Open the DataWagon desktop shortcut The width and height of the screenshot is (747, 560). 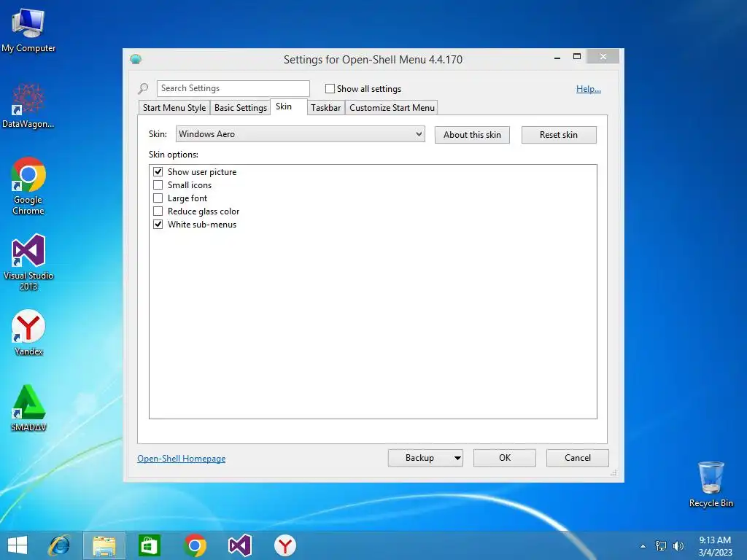[x=28, y=106]
